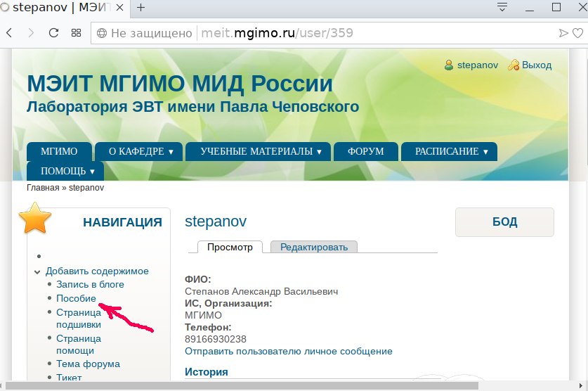Screen dimensions: 588x391
Task: Open the Тикет link
Action: coord(69,377)
